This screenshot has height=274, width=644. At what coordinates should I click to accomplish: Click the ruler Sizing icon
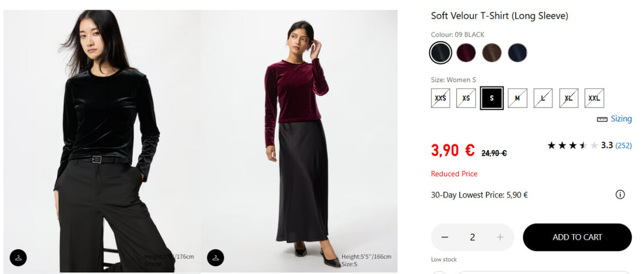point(602,119)
